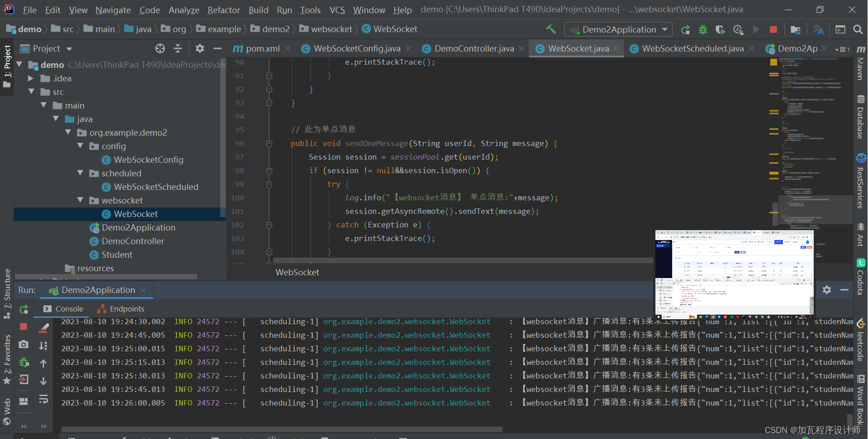This screenshot has width=868, height=439.
Task: Click the example breadcrumb in navigation bar
Action: click(x=224, y=29)
